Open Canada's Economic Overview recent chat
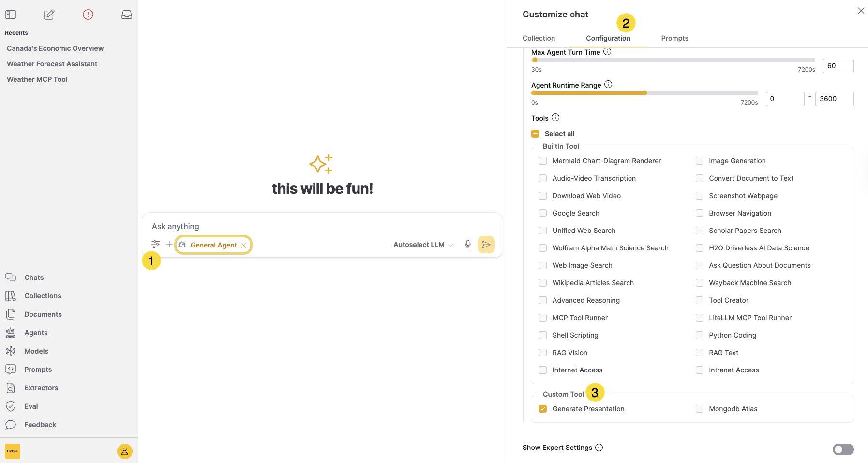This screenshot has width=868, height=463. click(x=55, y=48)
